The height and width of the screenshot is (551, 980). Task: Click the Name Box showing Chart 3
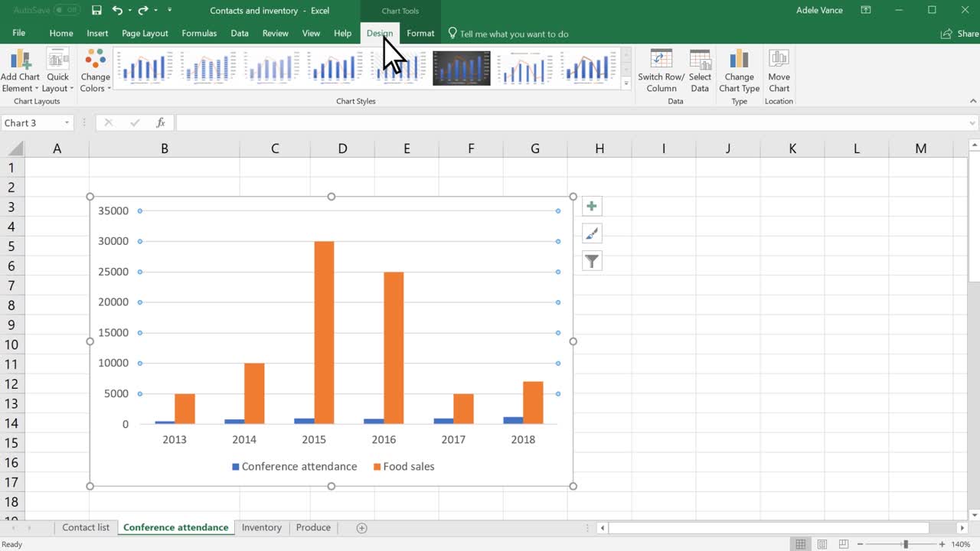(32, 122)
